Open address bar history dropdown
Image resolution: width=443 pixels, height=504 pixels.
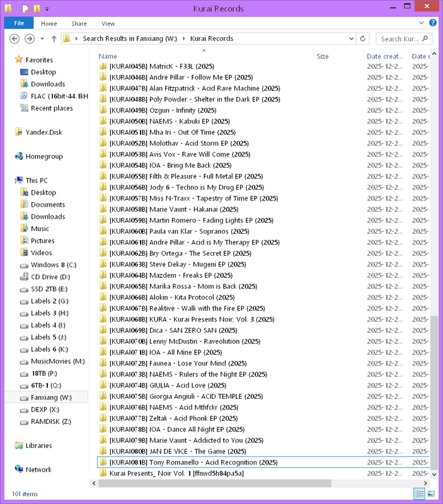click(352, 38)
